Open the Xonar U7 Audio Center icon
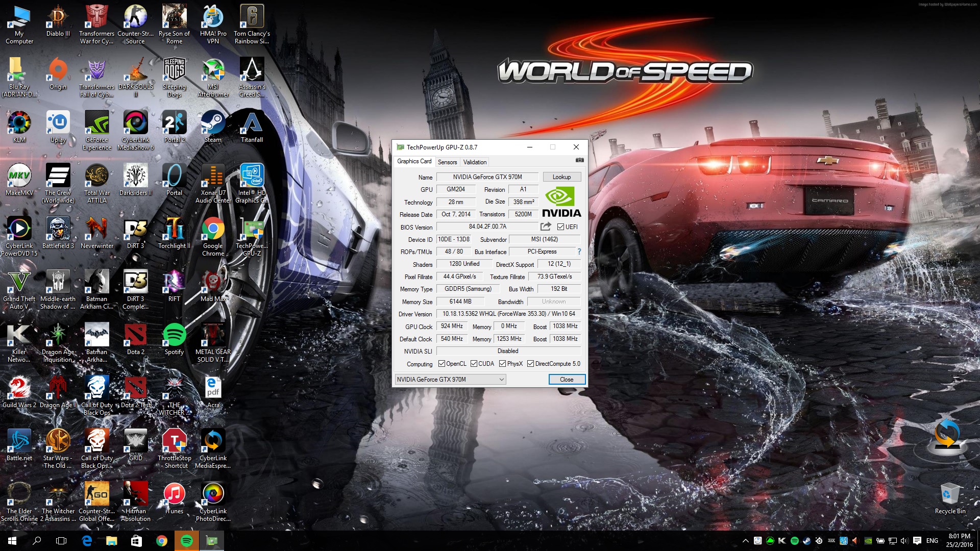 pos(213,184)
